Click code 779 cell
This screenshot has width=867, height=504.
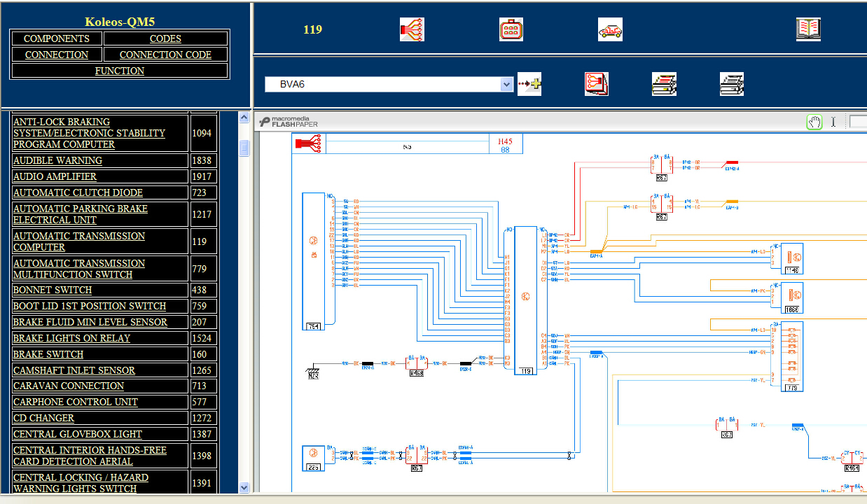point(203,269)
